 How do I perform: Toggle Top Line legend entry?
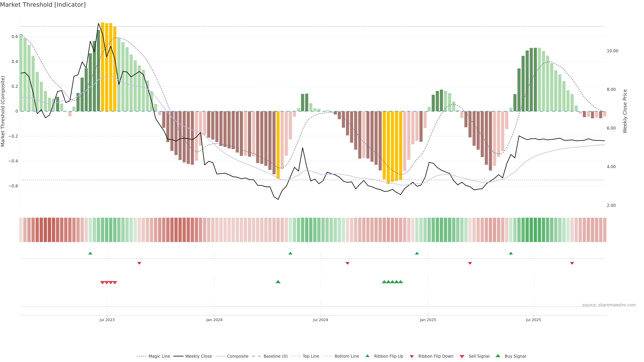311,356
